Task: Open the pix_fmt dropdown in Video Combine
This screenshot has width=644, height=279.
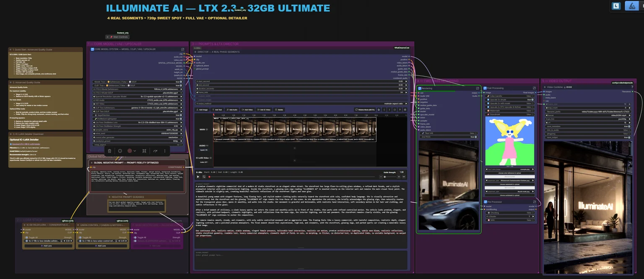Action: [x=588, y=119]
